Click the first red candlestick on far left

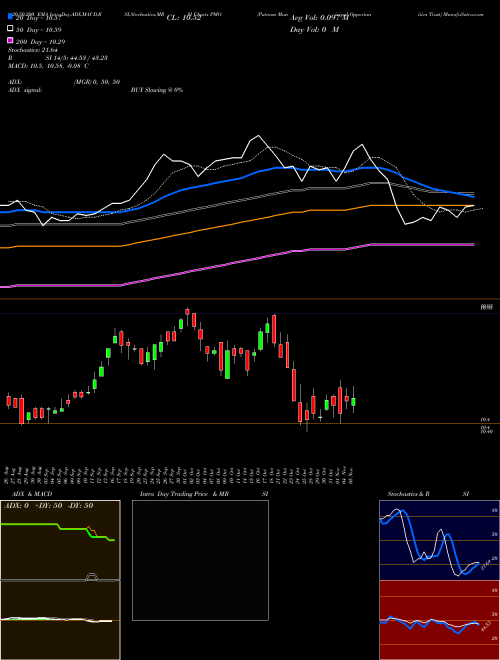click(x=8, y=400)
